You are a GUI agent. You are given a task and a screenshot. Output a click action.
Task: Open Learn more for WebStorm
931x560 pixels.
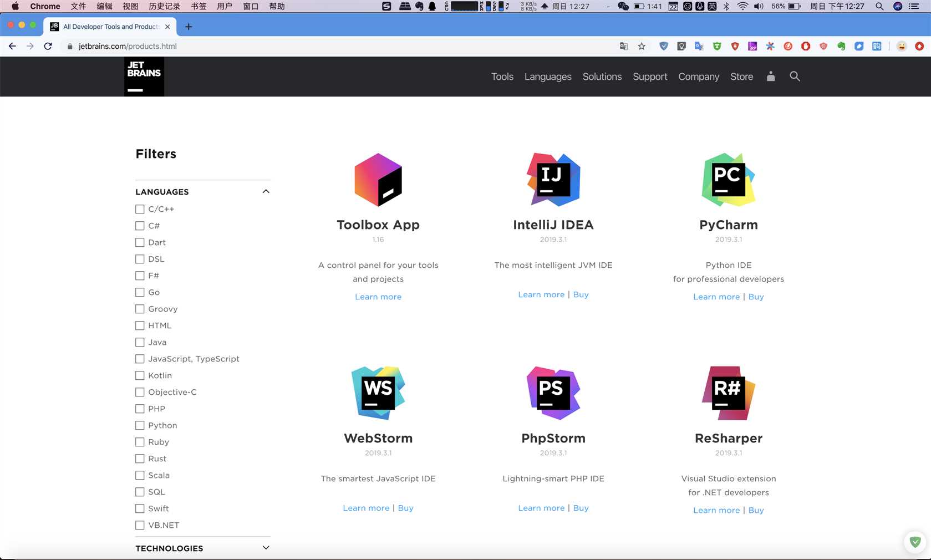pos(366,508)
